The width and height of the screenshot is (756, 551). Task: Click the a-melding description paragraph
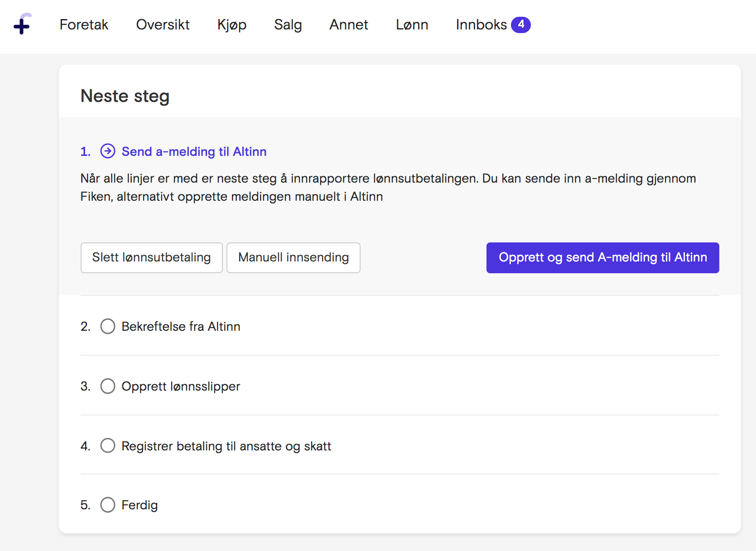[388, 187]
